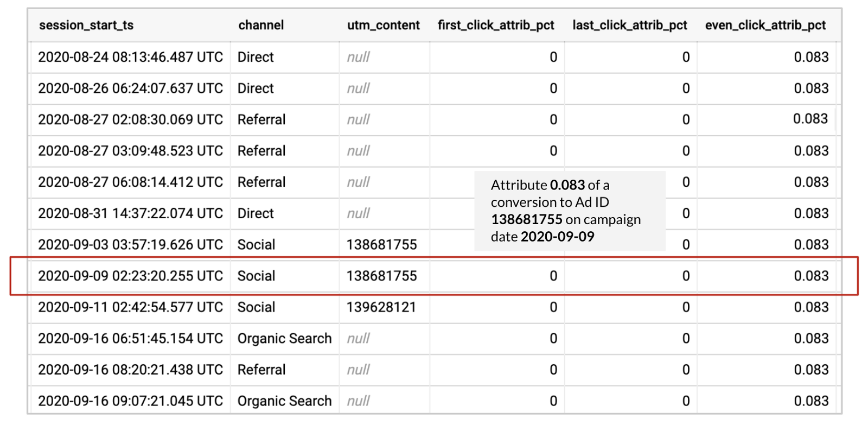
Task: Click first_click_attrib_pct 0 in the 2020-09-09 row
Action: [553, 276]
